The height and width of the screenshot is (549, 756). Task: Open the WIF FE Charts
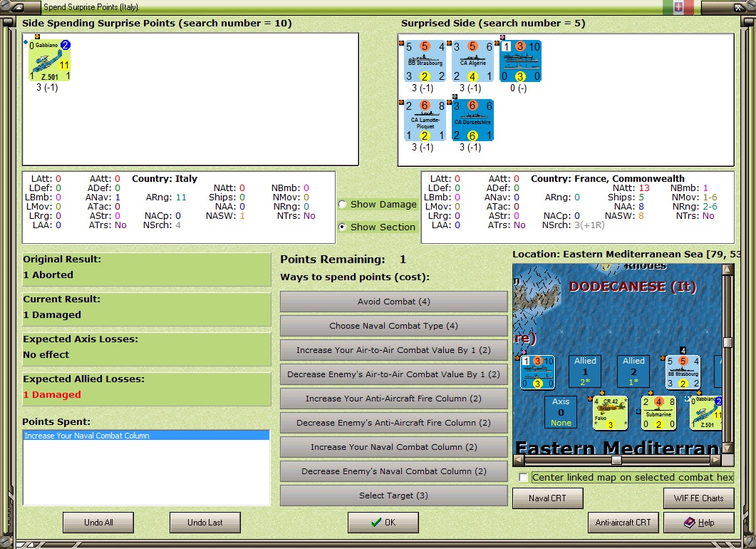click(698, 498)
